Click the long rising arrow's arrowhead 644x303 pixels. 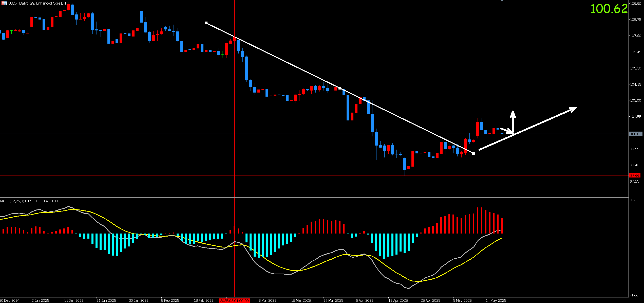click(573, 109)
